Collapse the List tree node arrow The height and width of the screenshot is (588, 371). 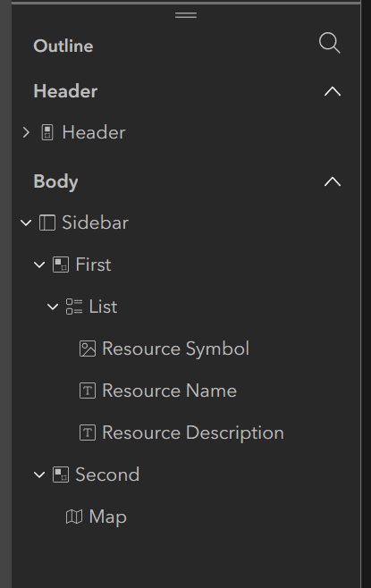click(53, 307)
